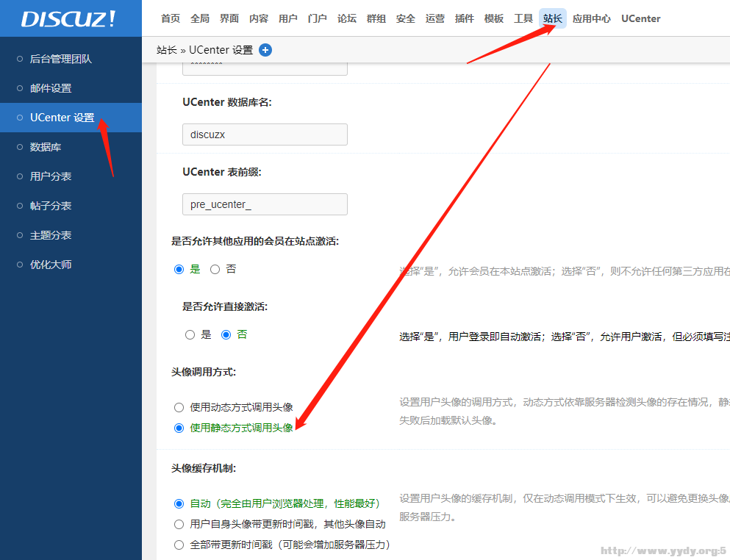Select UCenter 设置 in the sidebar
The image size is (730, 560).
pyautogui.click(x=71, y=118)
